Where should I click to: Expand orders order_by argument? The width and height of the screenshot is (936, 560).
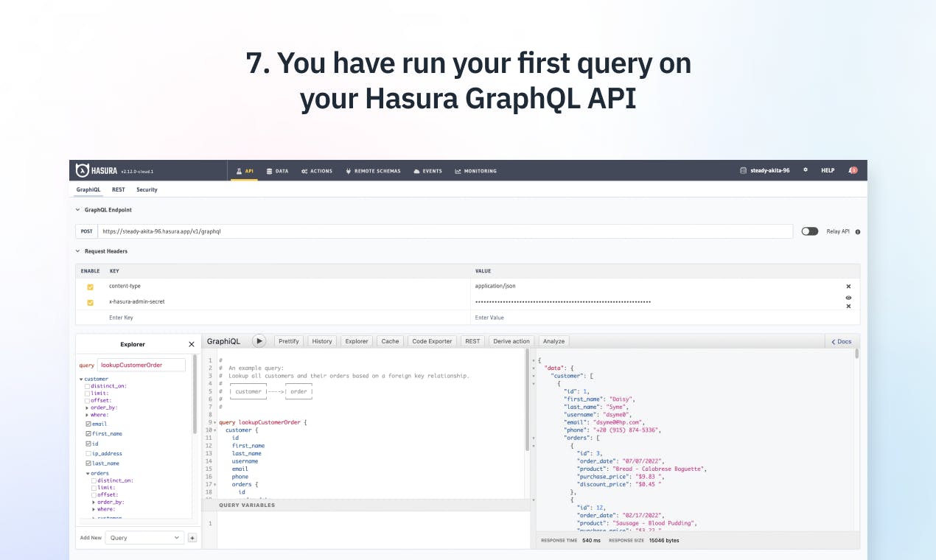94,502
